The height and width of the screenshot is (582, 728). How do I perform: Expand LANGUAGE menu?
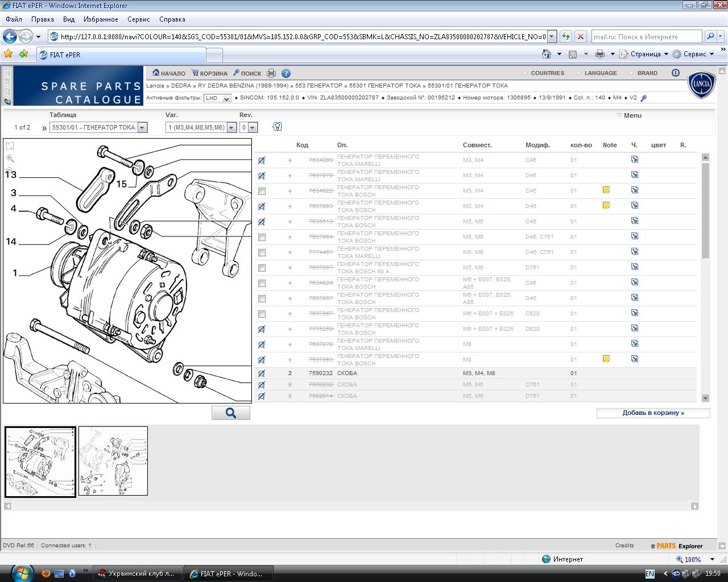(x=596, y=73)
